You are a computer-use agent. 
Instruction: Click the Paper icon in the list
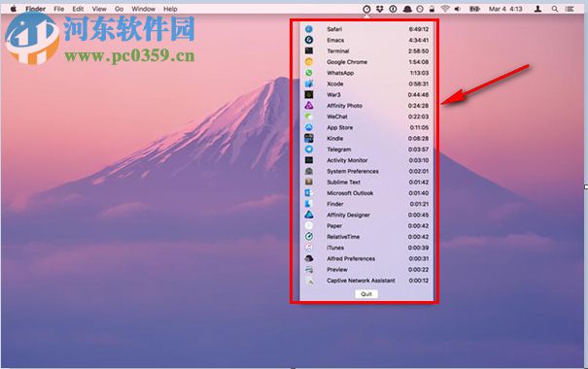pos(309,226)
